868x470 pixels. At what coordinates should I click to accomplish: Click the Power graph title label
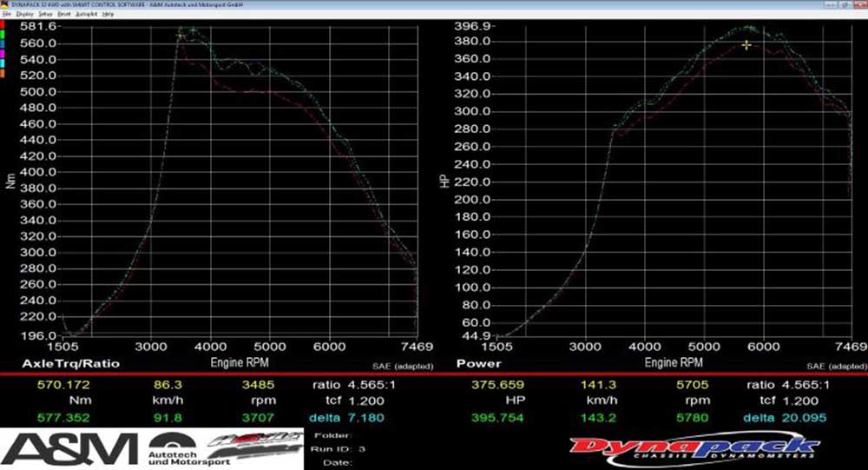coord(477,363)
